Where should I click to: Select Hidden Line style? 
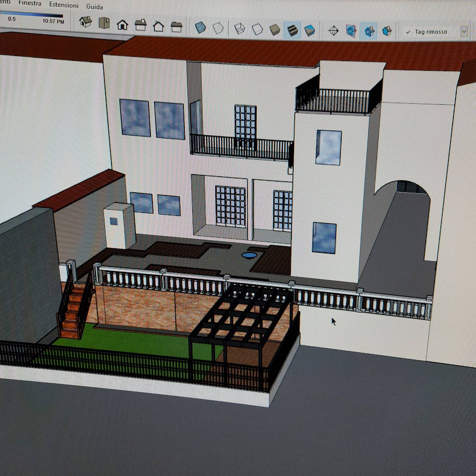coord(257,29)
